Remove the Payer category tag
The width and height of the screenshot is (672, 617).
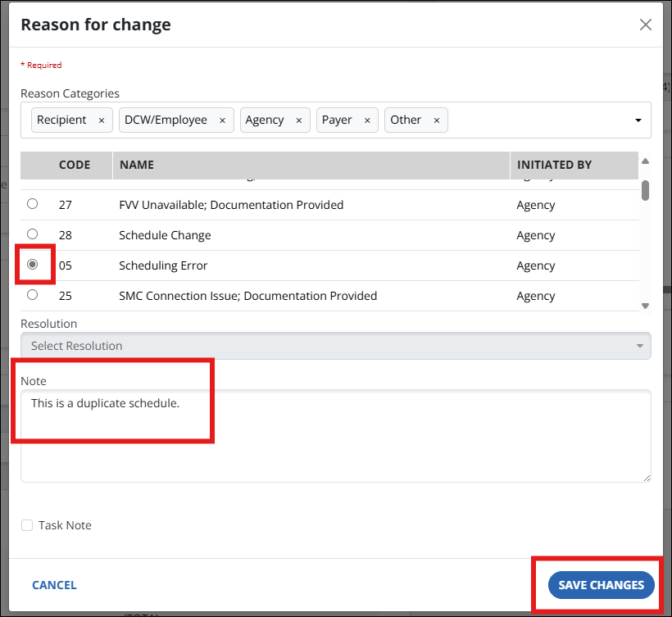point(366,120)
